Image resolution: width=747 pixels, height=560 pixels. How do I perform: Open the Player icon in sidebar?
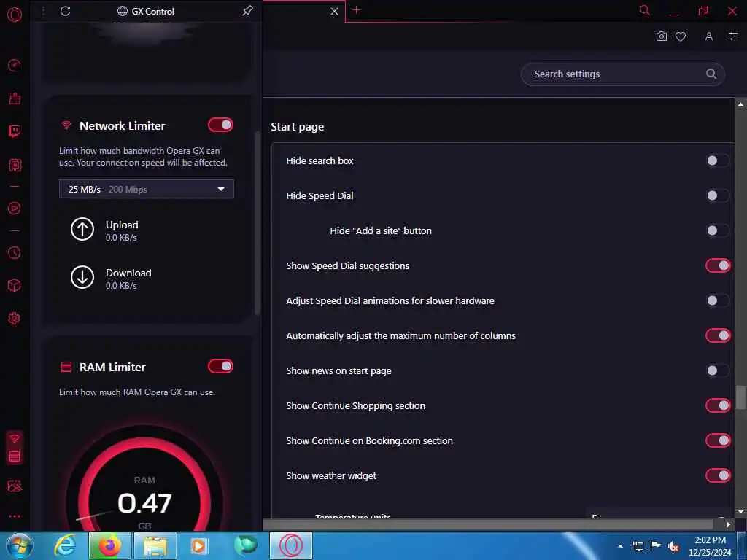tap(15, 208)
